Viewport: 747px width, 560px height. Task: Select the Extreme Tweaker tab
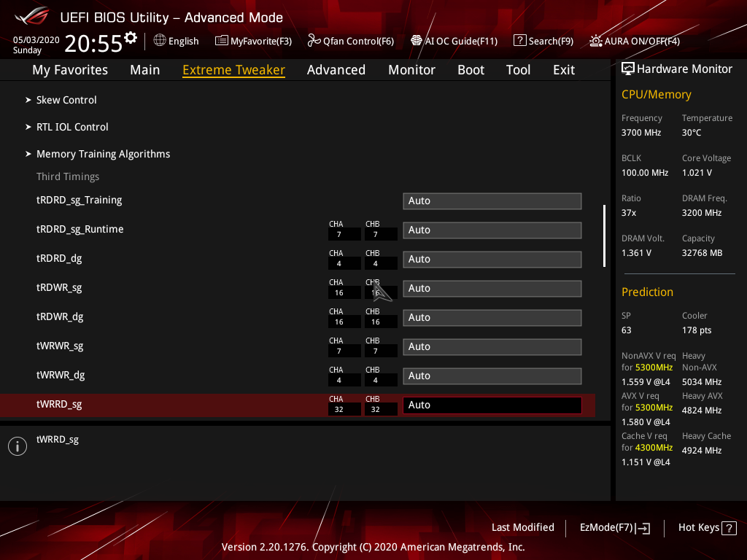[x=234, y=70]
